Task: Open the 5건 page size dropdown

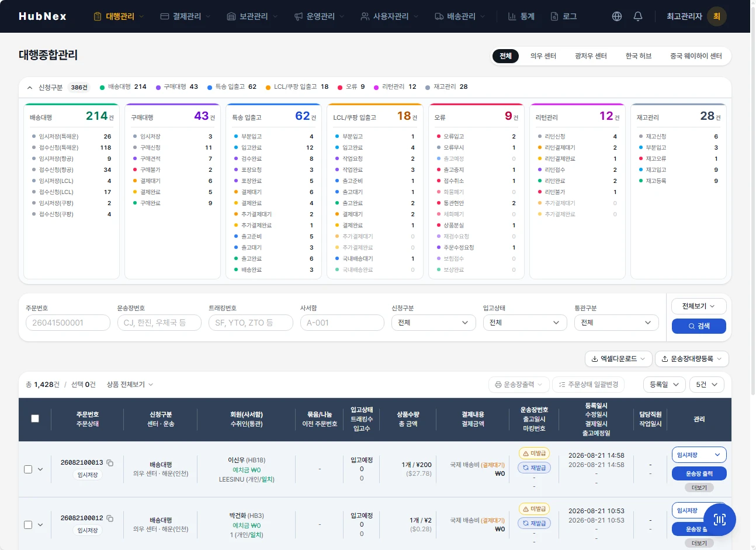Action: 707,385
